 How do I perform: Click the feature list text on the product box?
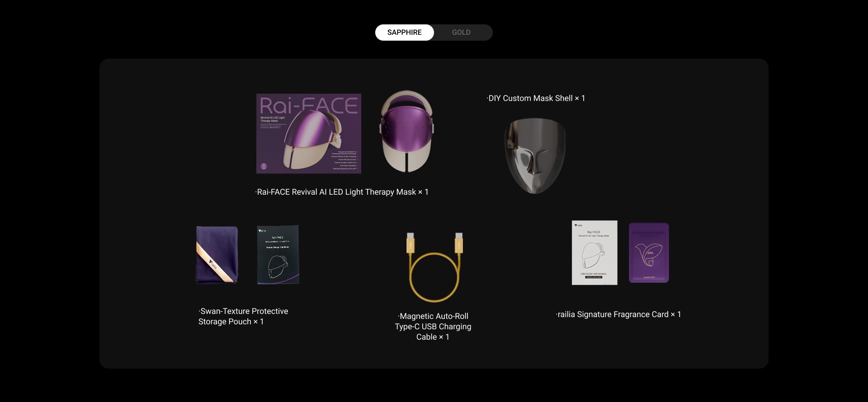[344, 160]
